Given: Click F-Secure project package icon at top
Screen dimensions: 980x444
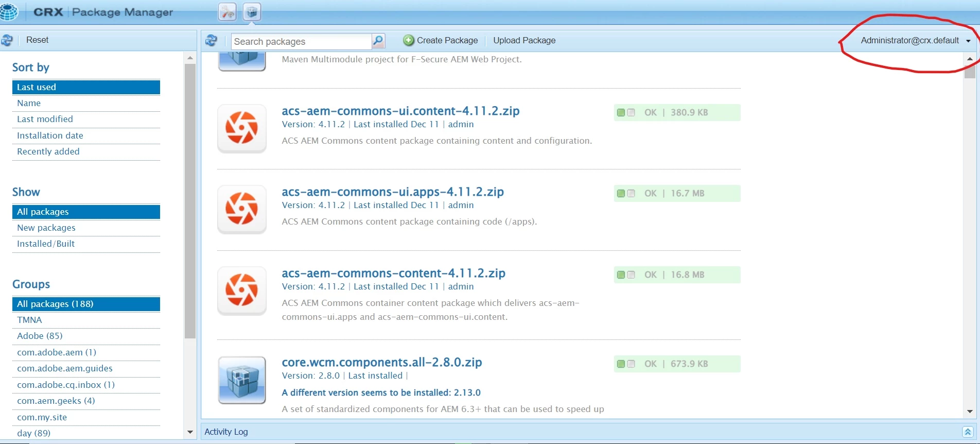Looking at the screenshot, I should point(242,61).
